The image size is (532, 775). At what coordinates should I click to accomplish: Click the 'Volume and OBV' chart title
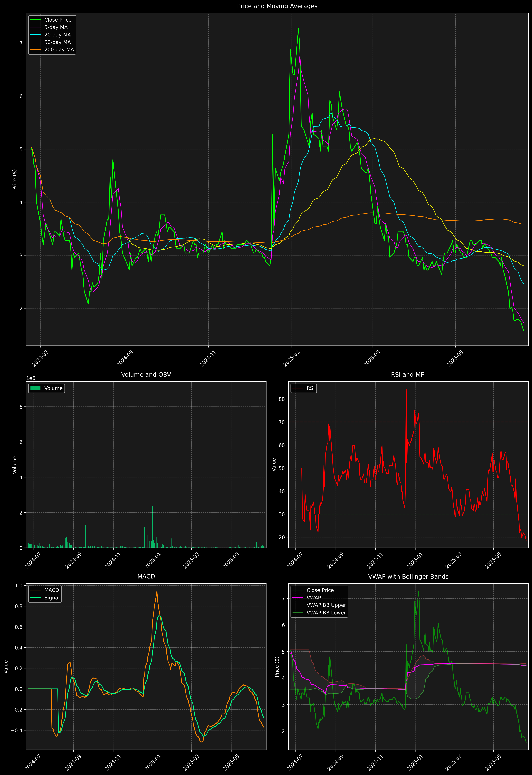(146, 374)
